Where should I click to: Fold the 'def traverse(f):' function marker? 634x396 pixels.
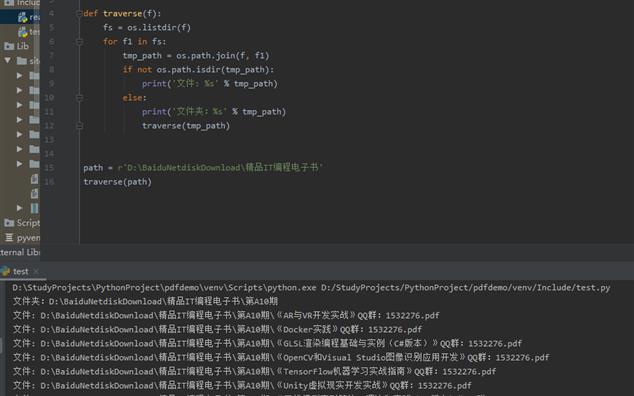pyautogui.click(x=79, y=13)
